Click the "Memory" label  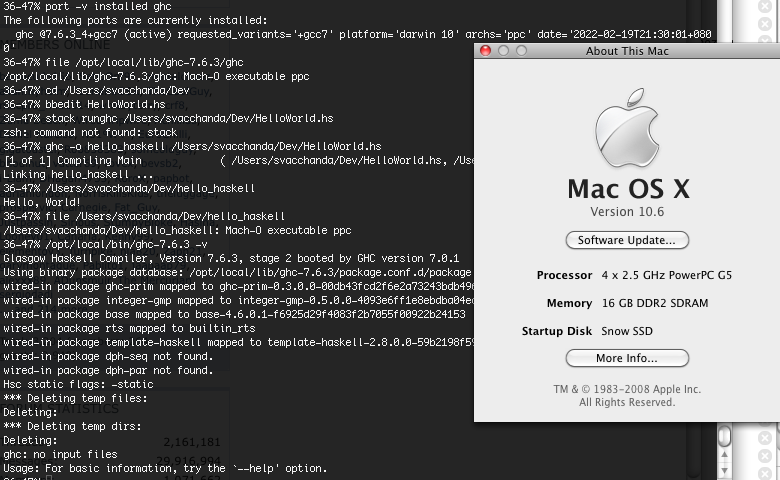pyautogui.click(x=569, y=303)
